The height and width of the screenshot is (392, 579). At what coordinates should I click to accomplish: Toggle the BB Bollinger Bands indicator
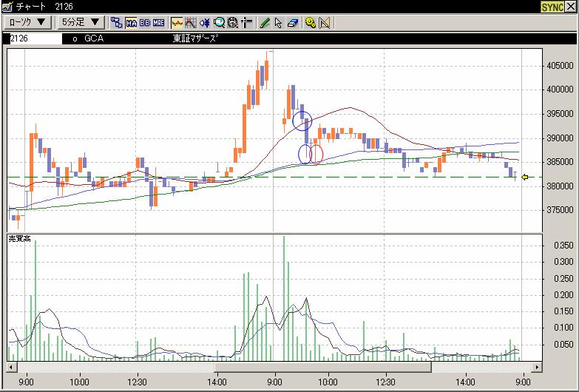[x=145, y=23]
